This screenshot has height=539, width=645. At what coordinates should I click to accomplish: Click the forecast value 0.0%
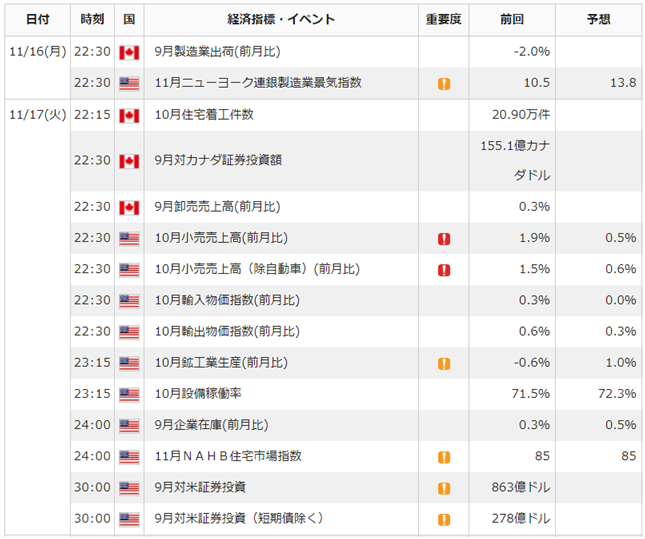coord(621,300)
